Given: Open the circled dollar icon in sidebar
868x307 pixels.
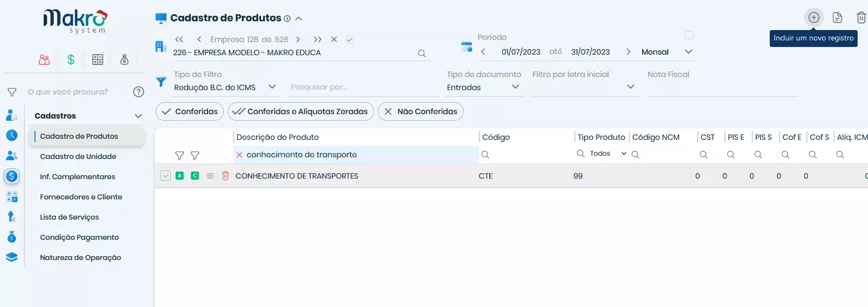Looking at the screenshot, I should pyautogui.click(x=11, y=176).
